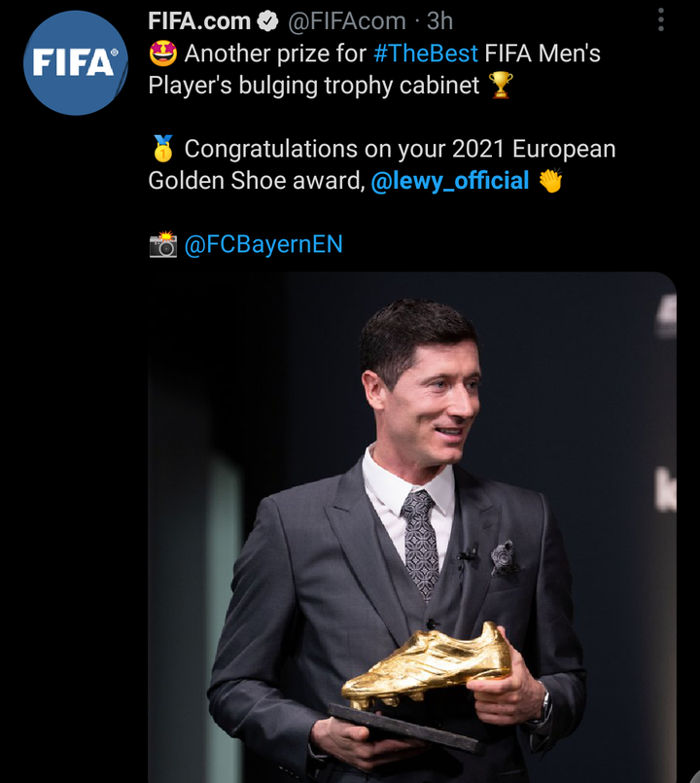Click the gold medal emoji
Image resolution: width=700 pixels, height=783 pixels.
(x=162, y=149)
